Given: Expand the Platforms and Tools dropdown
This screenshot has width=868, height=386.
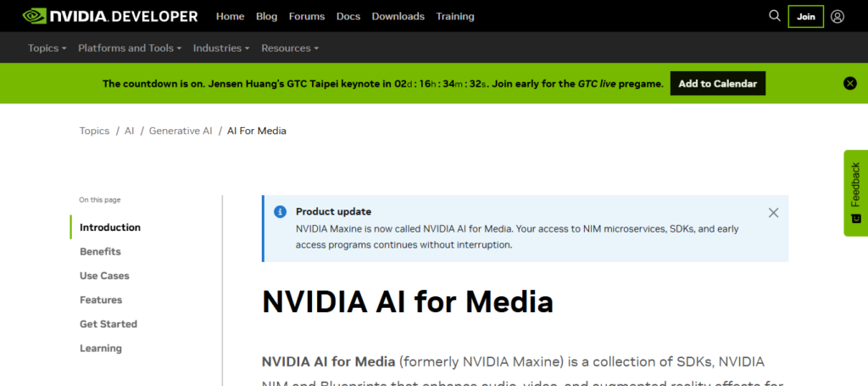Looking at the screenshot, I should [130, 48].
